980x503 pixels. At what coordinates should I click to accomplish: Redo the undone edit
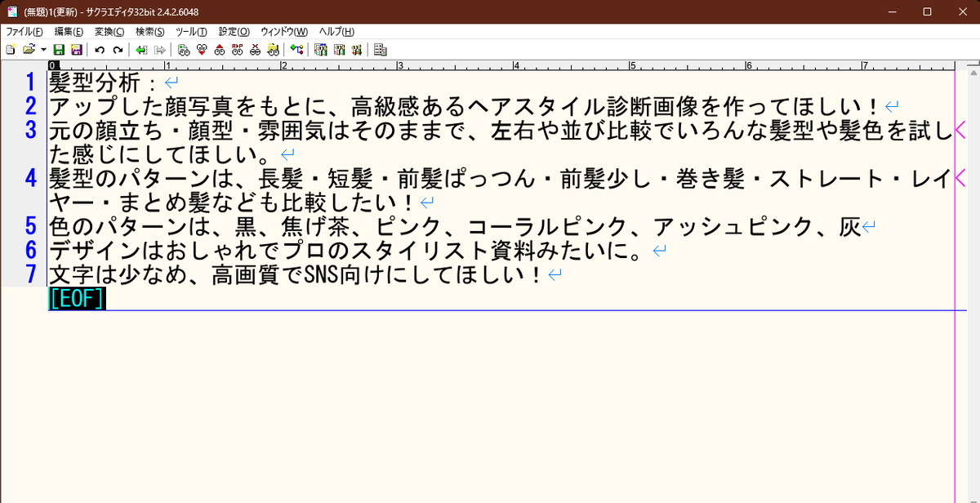tap(118, 50)
